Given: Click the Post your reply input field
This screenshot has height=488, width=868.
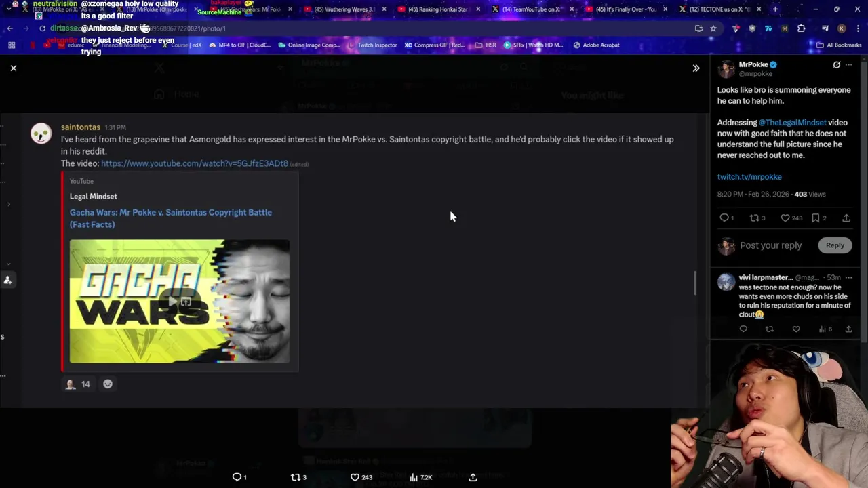Looking at the screenshot, I should click(x=770, y=245).
